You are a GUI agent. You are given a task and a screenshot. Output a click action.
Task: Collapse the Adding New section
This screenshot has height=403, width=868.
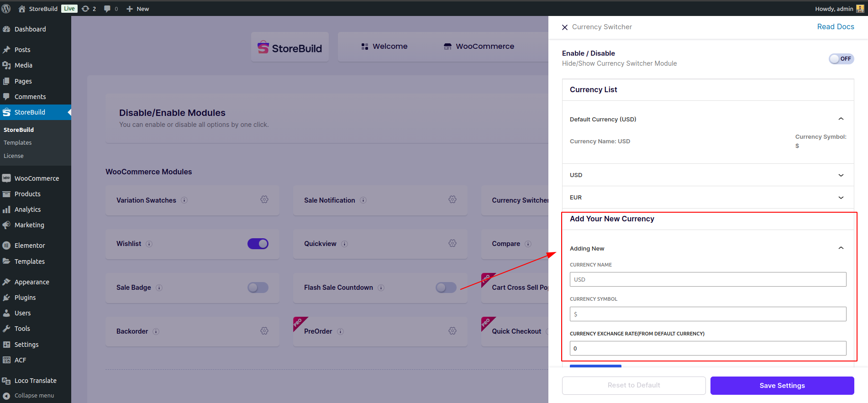click(x=841, y=248)
